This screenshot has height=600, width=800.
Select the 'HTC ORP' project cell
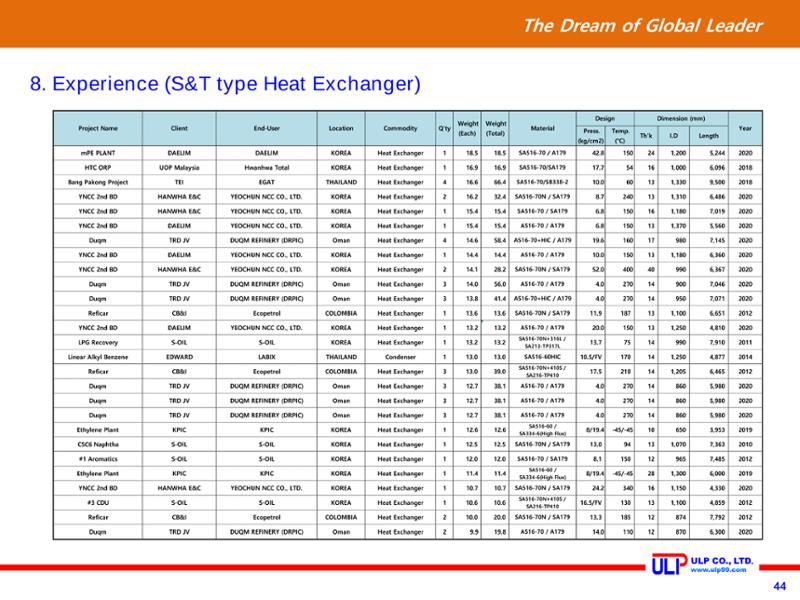98,167
